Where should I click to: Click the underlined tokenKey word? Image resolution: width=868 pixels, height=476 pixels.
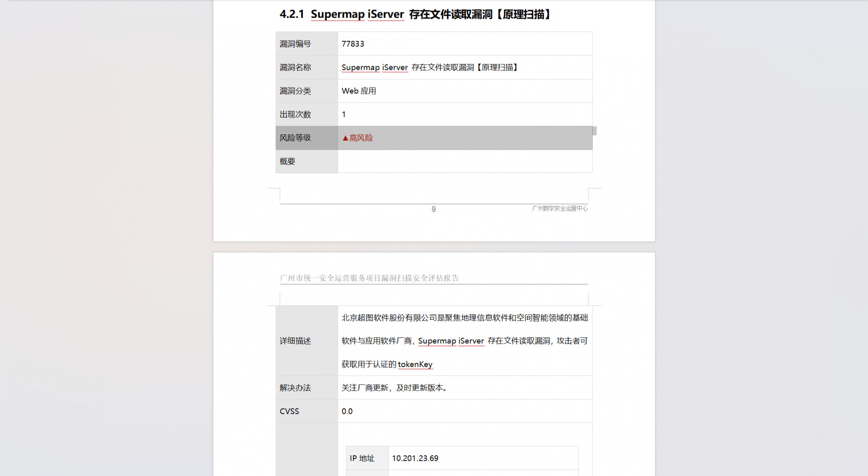tap(415, 364)
